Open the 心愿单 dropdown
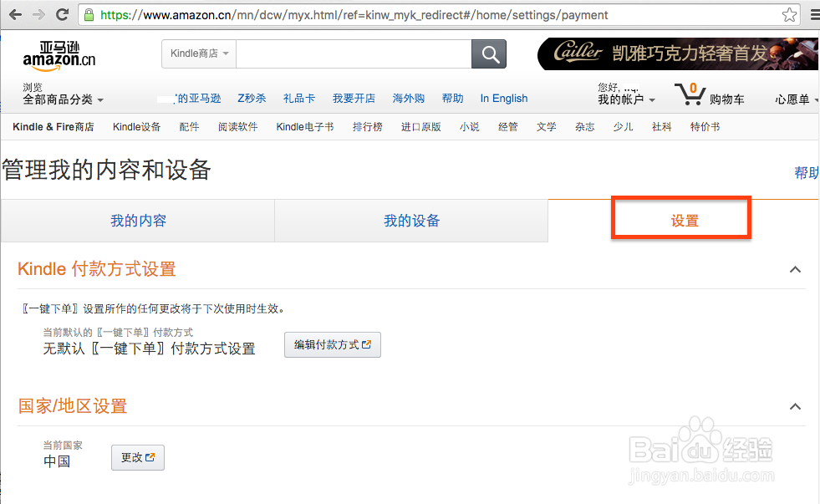 point(793,99)
